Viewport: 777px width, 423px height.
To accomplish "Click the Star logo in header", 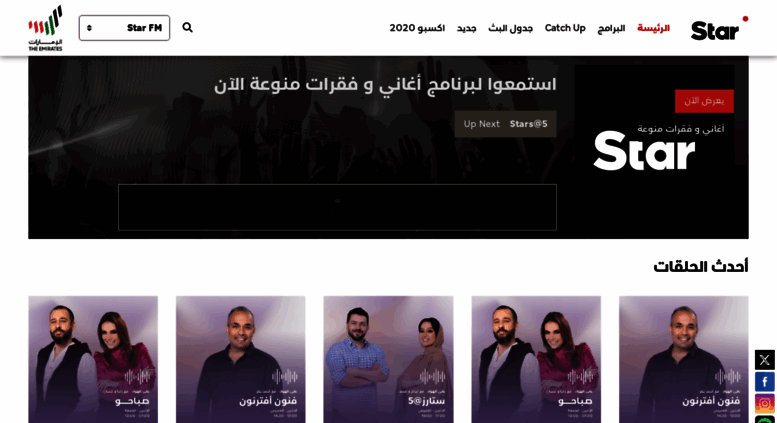I will point(719,29).
